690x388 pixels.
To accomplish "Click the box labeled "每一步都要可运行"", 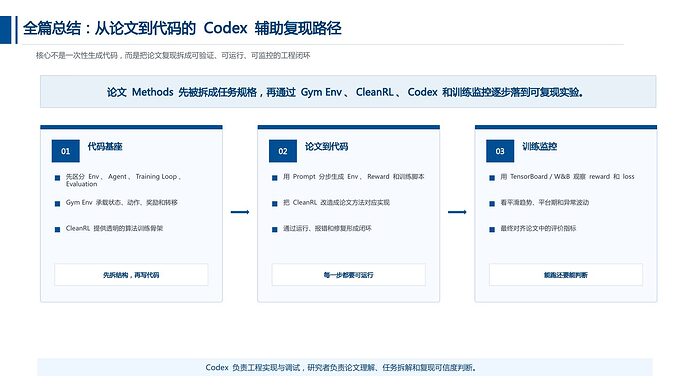I will pos(349,275).
